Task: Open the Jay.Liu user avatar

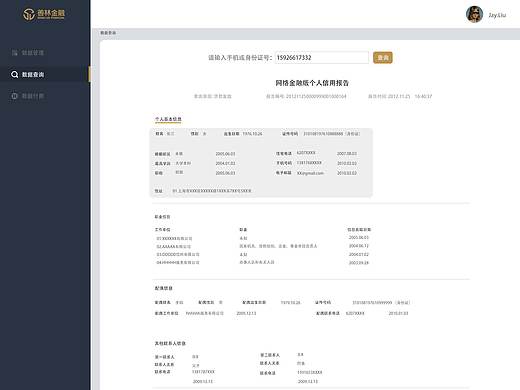Action: (x=474, y=15)
